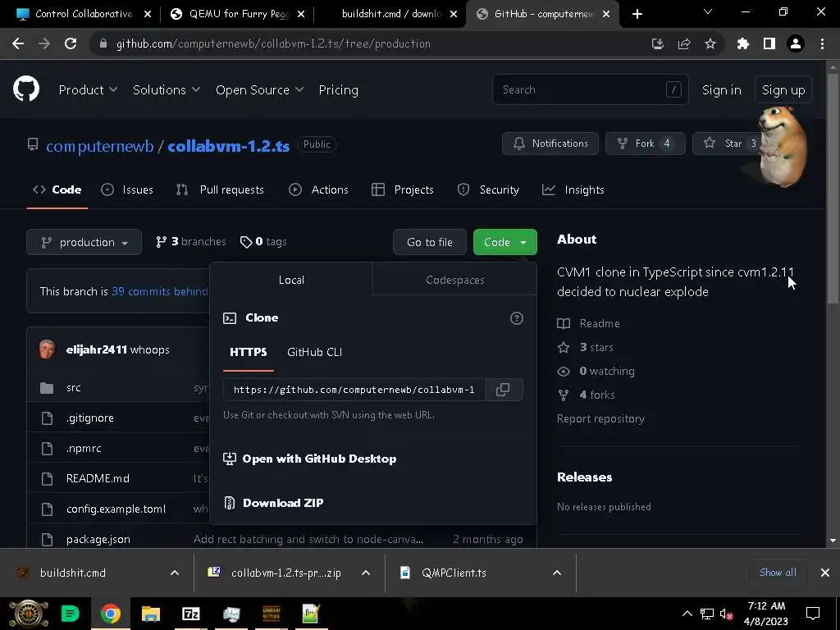The width and height of the screenshot is (840, 630).
Task: Click the muted volume tray icon
Action: [727, 614]
